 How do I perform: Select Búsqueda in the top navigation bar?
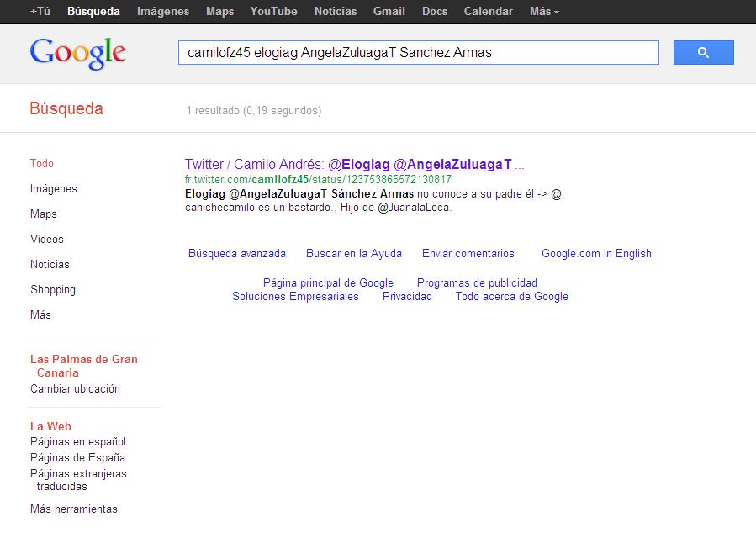click(x=93, y=11)
